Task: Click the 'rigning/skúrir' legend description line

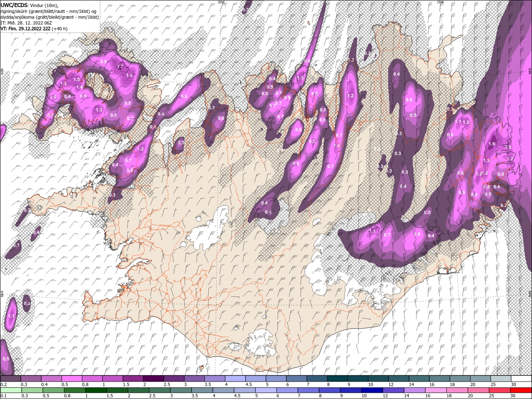Action: click(x=49, y=11)
